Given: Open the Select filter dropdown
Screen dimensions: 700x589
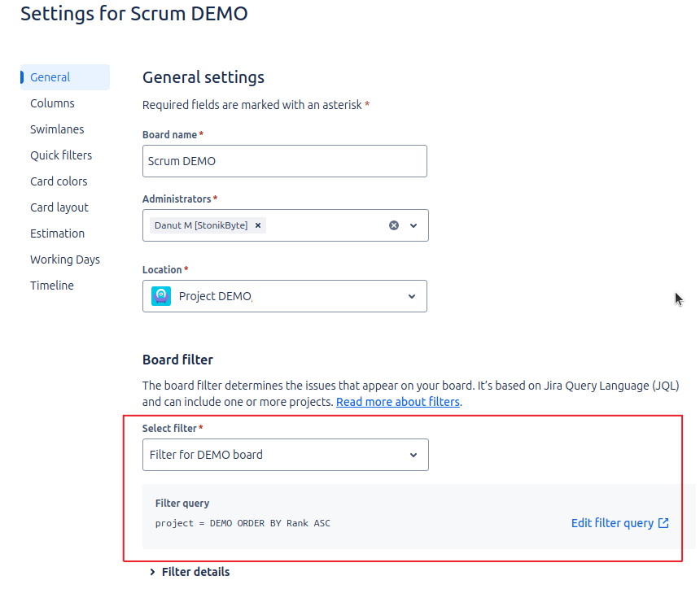Looking at the screenshot, I should point(285,455).
